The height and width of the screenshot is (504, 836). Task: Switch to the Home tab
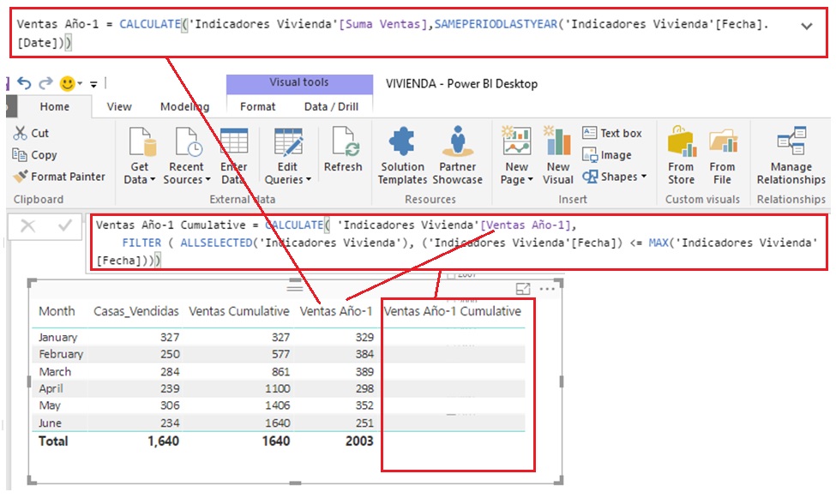pyautogui.click(x=54, y=106)
